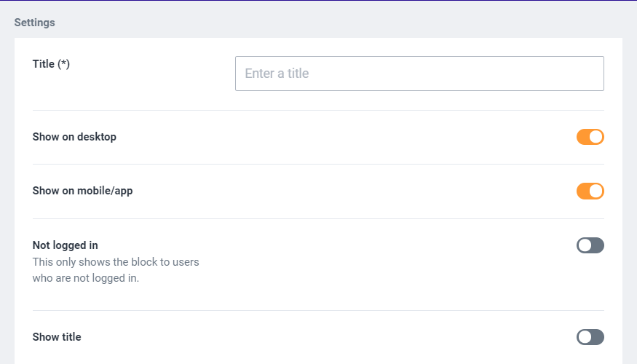637x364 pixels.
Task: Click the white knob of Show title switch
Action: click(585, 337)
